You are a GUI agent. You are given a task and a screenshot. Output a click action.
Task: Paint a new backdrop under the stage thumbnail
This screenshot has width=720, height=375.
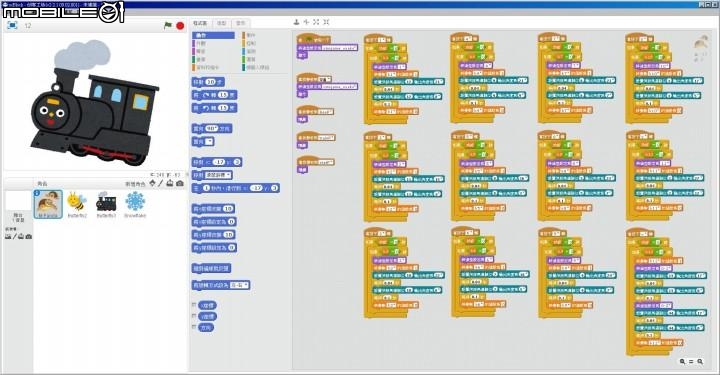(x=15, y=236)
